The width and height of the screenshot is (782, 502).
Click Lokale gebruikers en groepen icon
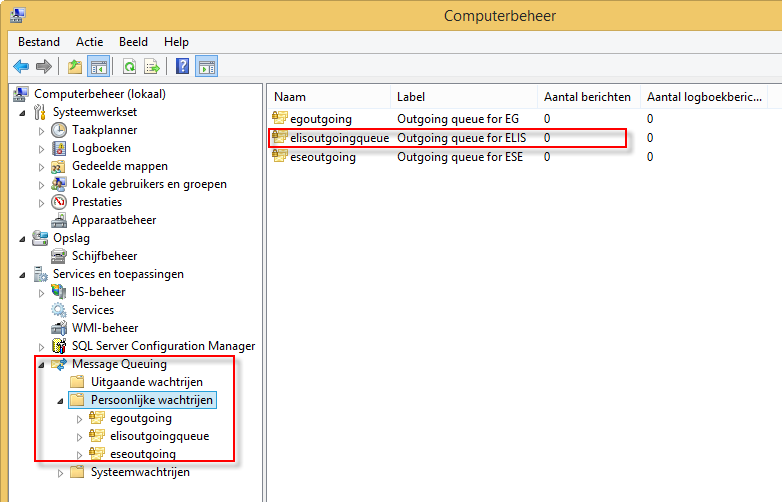(59, 184)
